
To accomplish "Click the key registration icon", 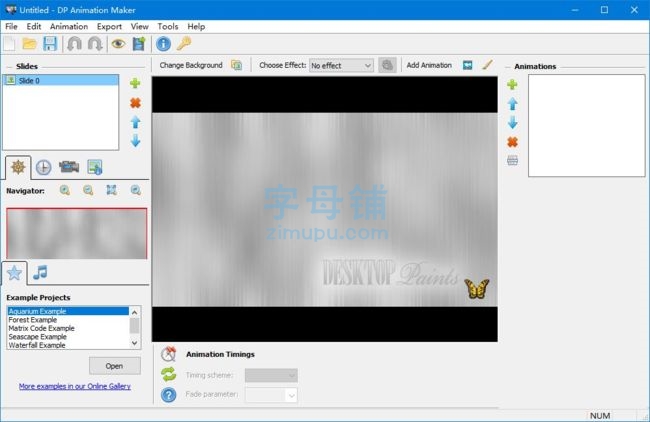I will tap(184, 44).
